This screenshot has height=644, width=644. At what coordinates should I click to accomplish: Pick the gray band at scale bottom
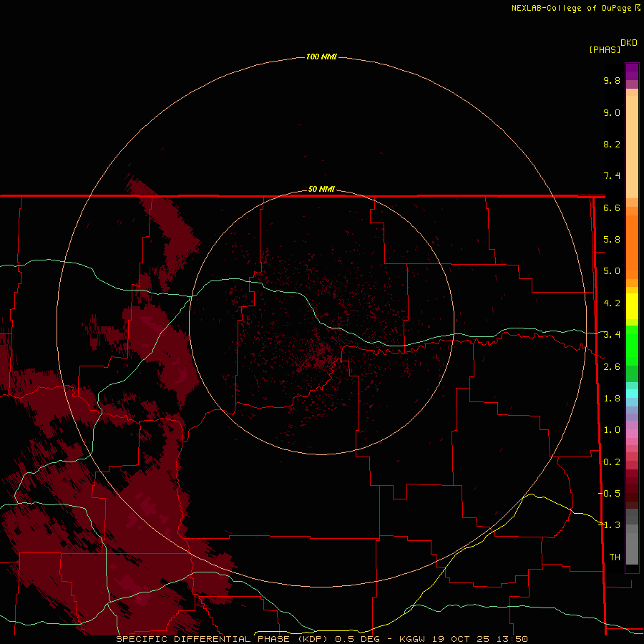(632, 550)
